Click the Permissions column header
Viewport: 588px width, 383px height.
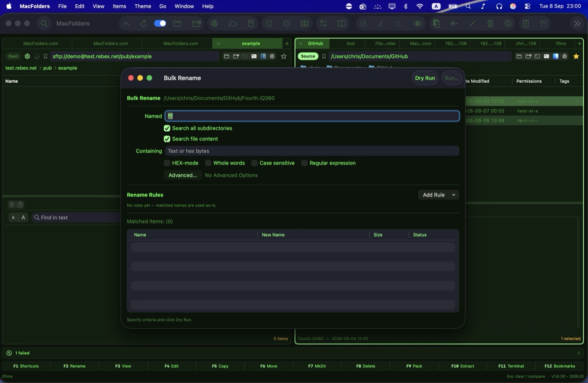point(529,81)
